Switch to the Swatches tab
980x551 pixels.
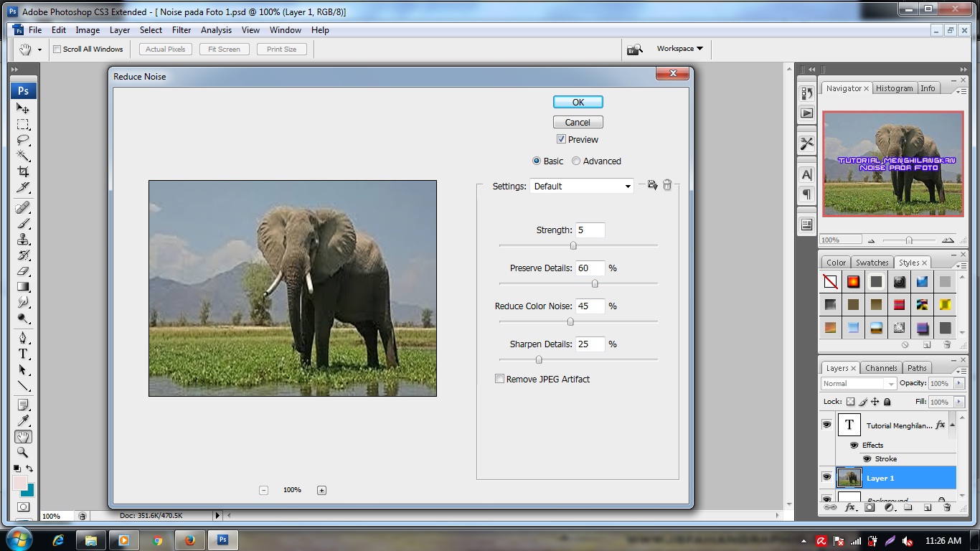click(872, 263)
